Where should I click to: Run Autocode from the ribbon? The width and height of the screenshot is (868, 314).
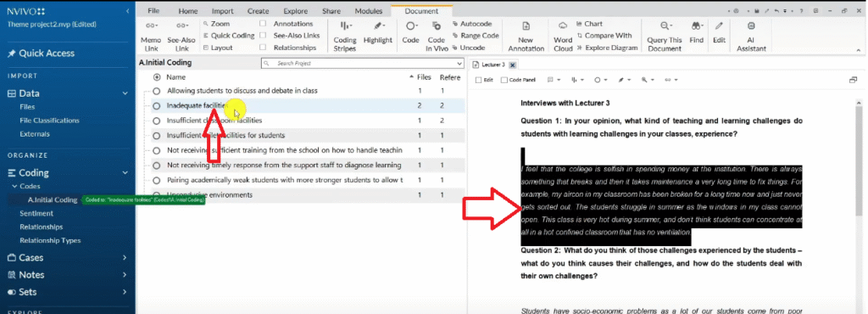pyautogui.click(x=472, y=24)
